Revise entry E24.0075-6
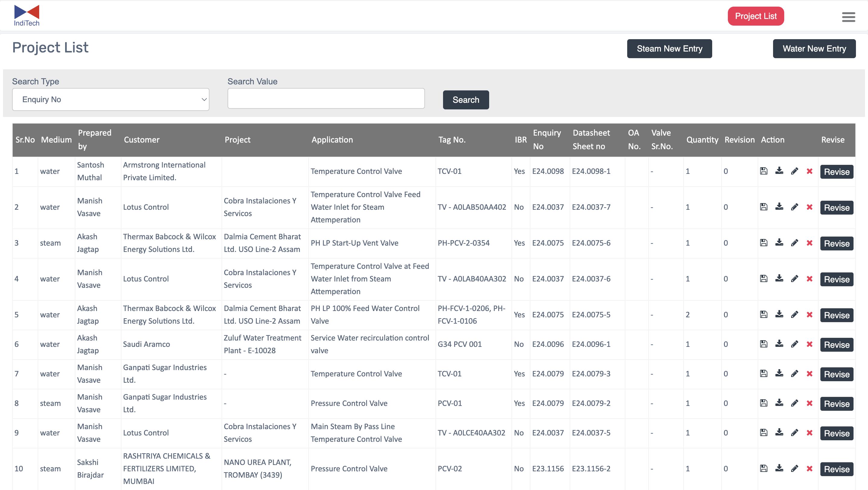 [x=836, y=243]
